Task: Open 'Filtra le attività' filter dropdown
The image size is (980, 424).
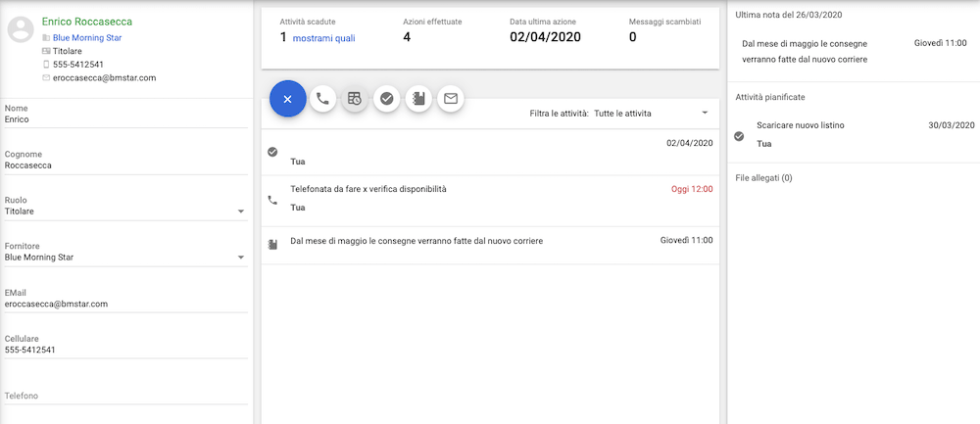Action: 650,113
